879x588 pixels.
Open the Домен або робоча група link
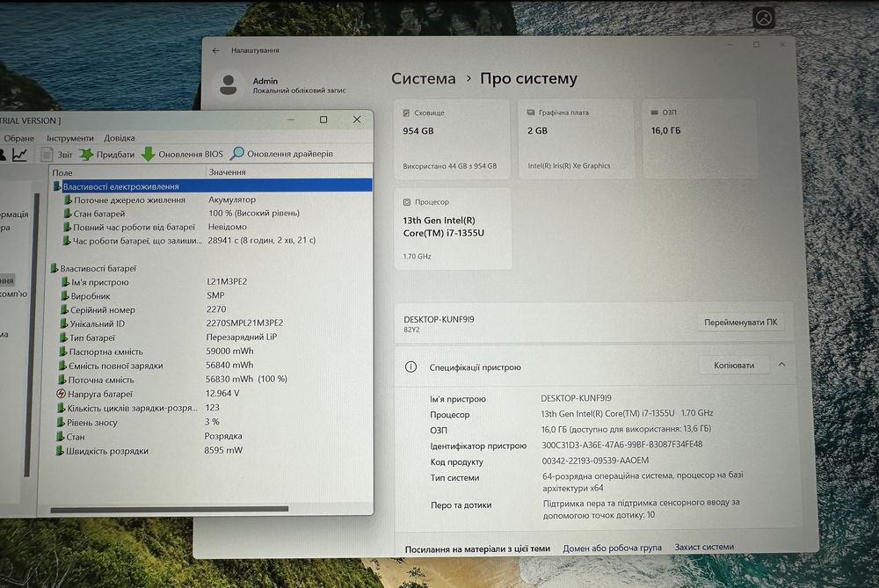click(x=612, y=548)
